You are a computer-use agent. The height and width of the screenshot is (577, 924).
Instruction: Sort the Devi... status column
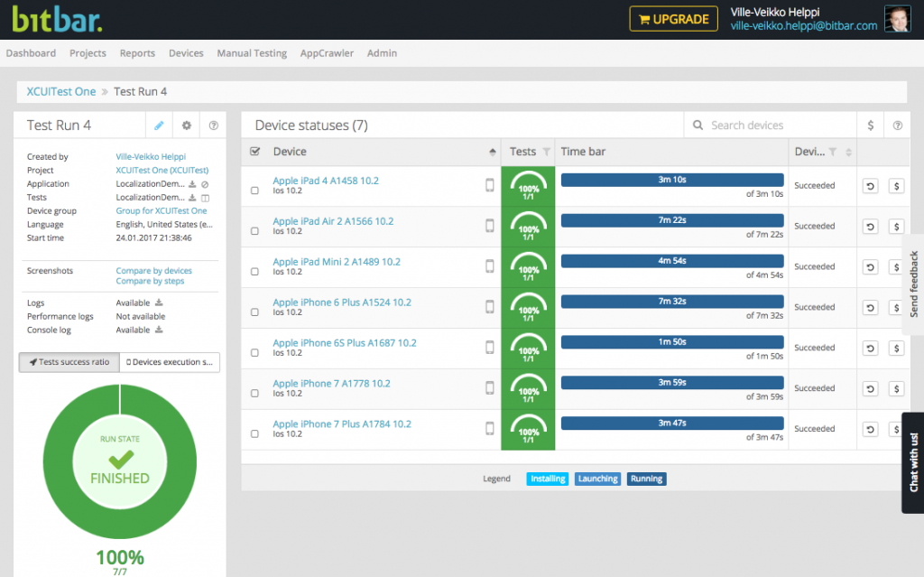(848, 153)
